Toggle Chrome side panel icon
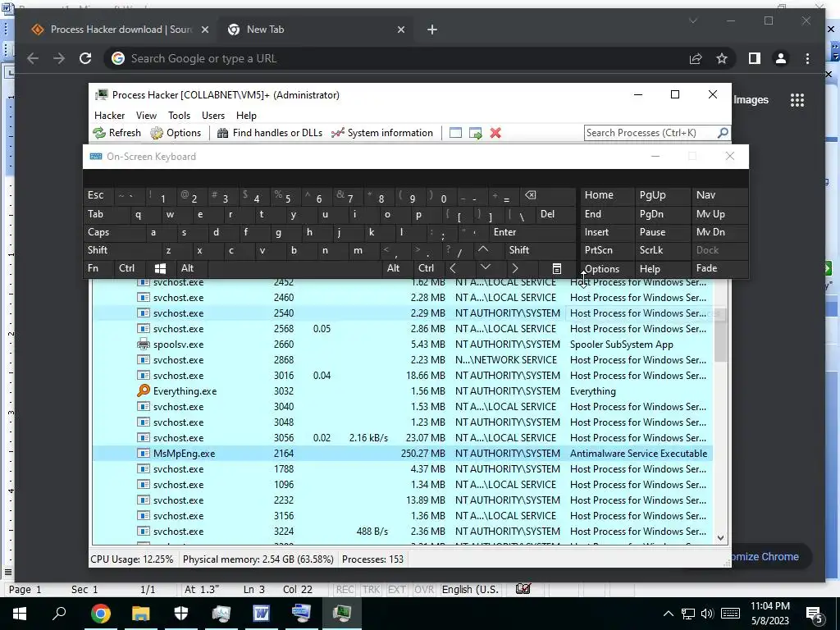 tap(755, 58)
